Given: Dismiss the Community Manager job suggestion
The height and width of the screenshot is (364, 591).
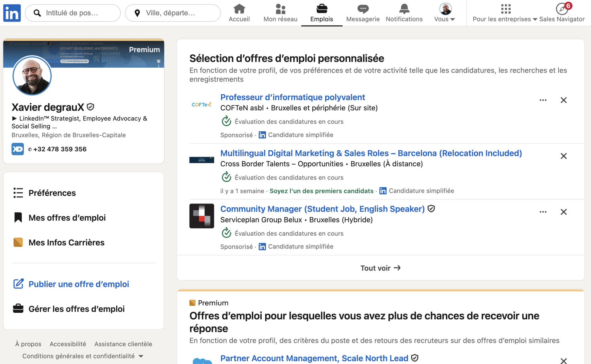Looking at the screenshot, I should coord(564,212).
